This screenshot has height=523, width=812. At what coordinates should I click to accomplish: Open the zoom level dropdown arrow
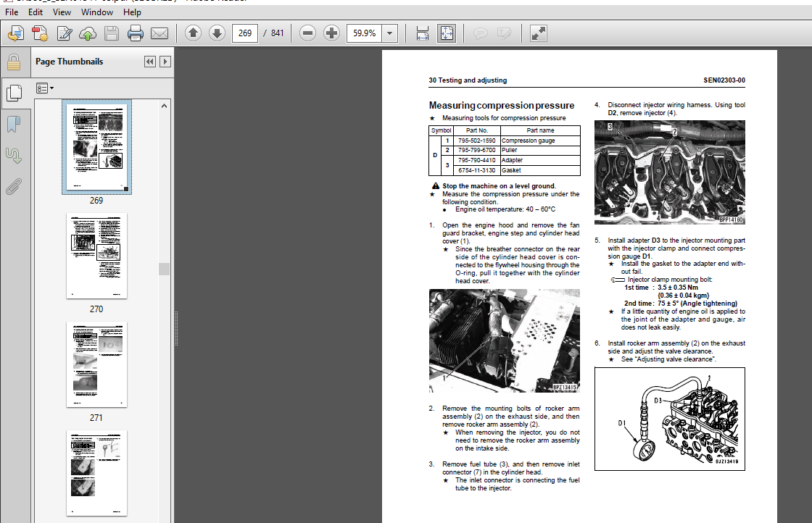390,33
